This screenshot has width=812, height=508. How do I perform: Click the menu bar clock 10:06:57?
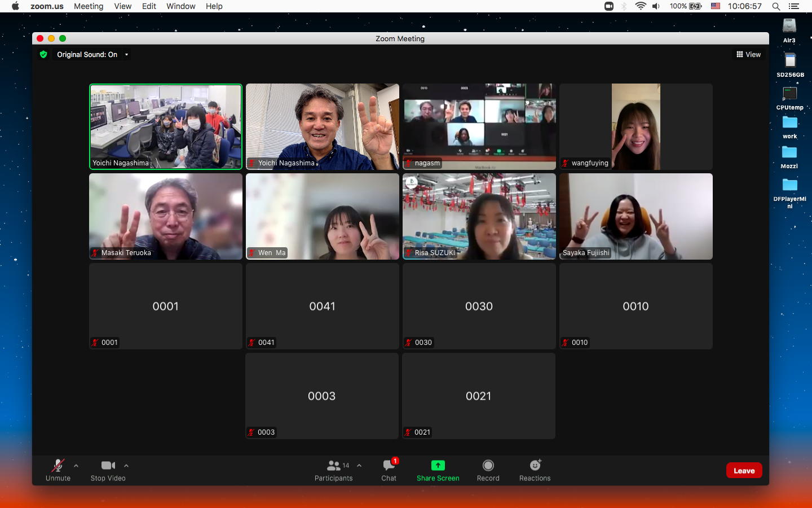click(x=744, y=6)
